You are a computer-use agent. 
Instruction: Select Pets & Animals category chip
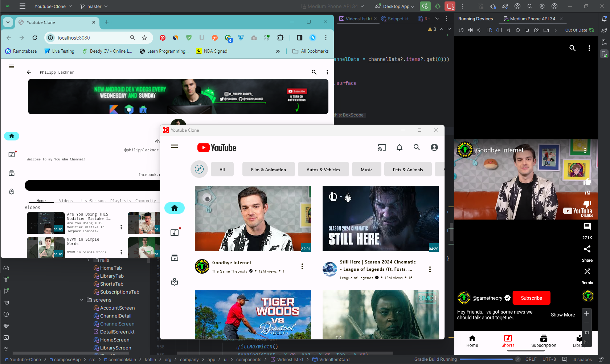coord(408,169)
